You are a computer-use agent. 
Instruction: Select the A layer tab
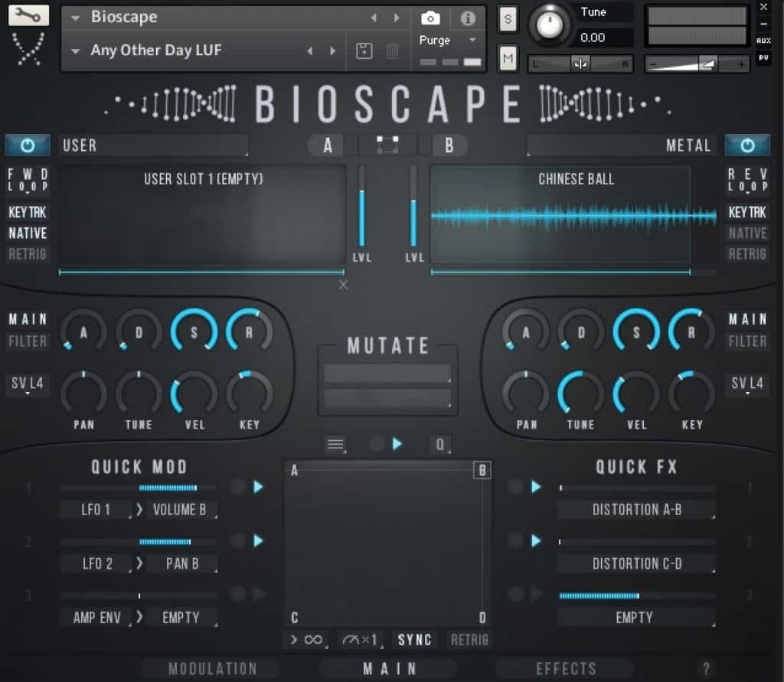point(328,145)
